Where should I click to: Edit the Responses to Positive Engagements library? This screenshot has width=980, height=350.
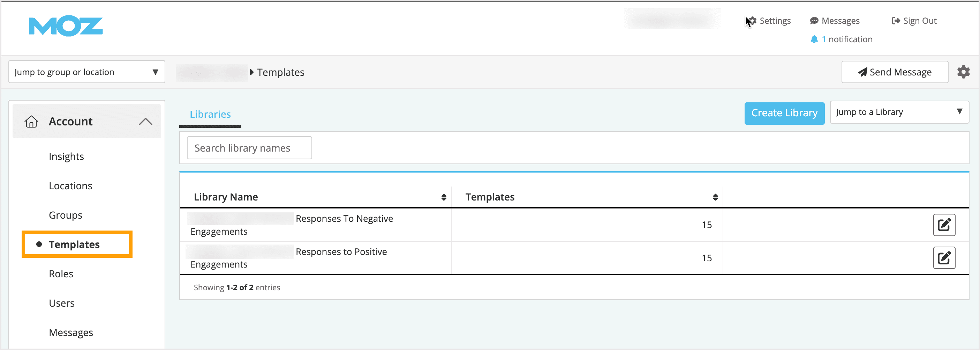pos(944,257)
